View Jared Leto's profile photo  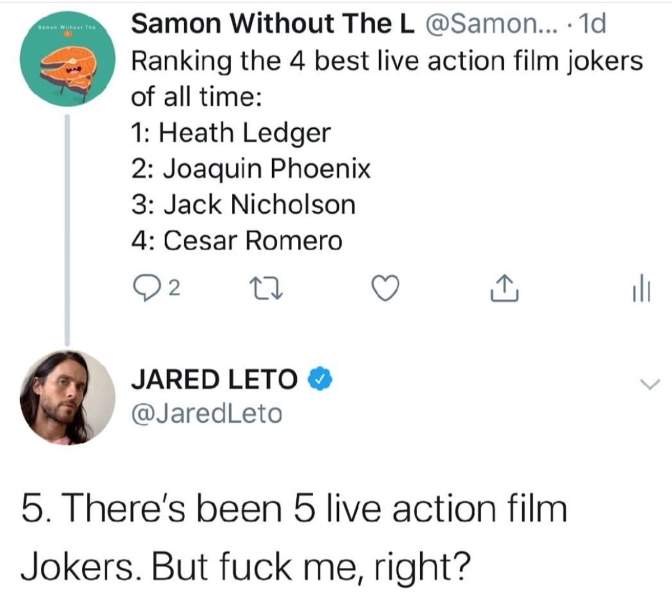pos(67,398)
